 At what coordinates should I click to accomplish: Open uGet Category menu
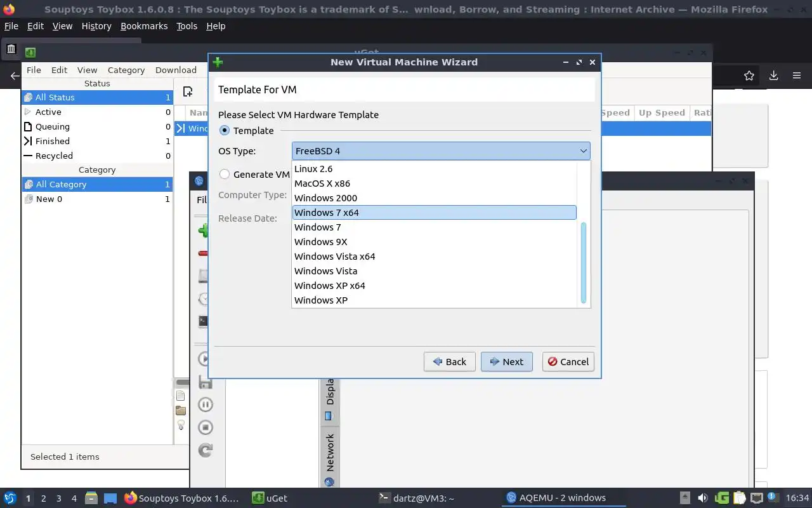pyautogui.click(x=126, y=70)
